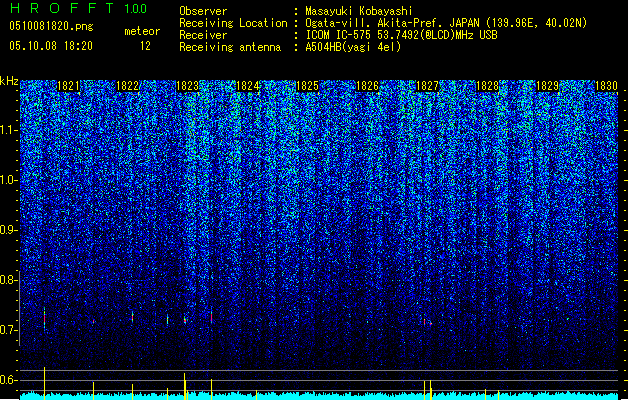Click the meteor echo at 1822
The image size is (629, 400).
132,317
